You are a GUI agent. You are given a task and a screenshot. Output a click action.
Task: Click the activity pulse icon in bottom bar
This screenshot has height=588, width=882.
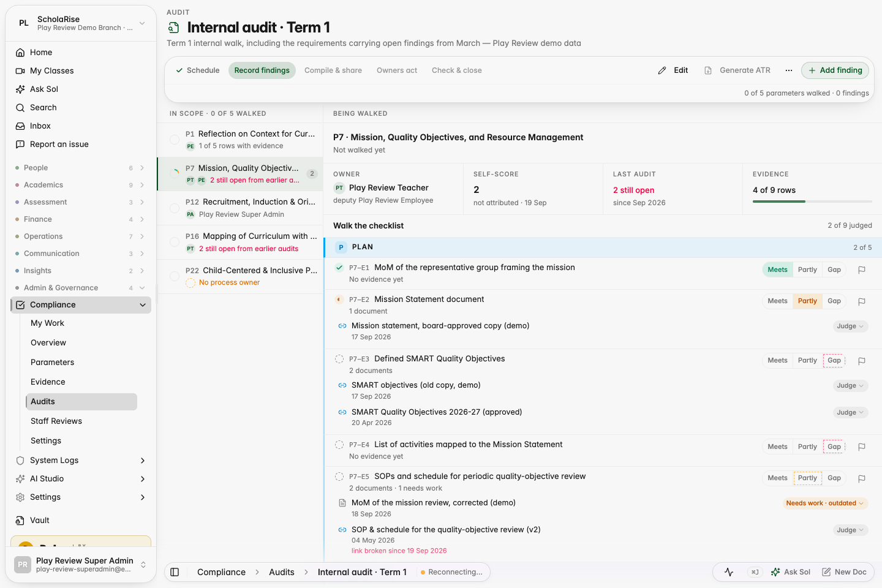(x=729, y=572)
